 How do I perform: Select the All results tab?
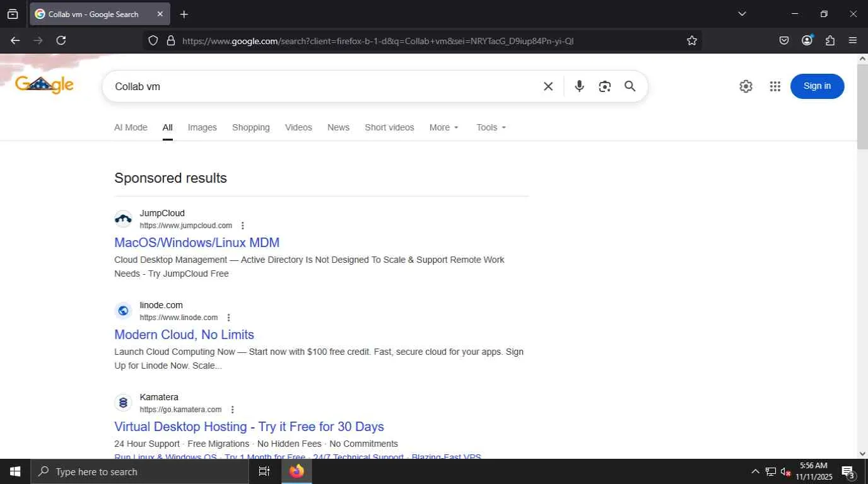tap(167, 127)
